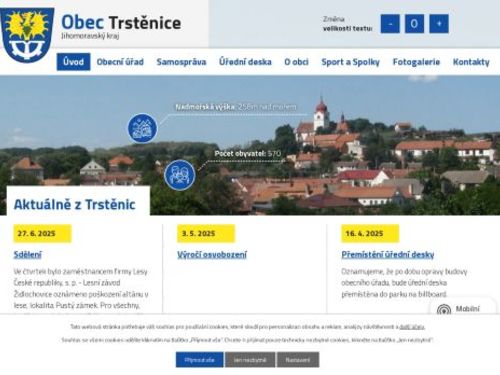Open the Přemístění úřední desky article
The image size is (500, 375).
388,255
